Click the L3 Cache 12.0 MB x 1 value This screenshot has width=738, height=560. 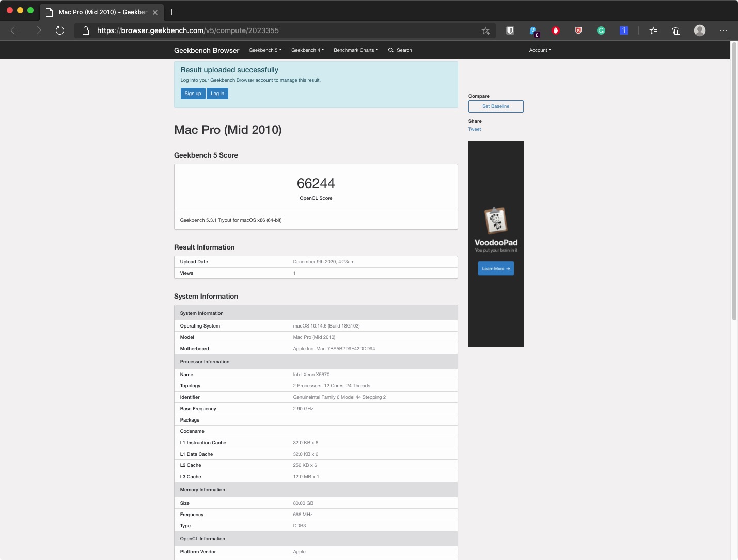coord(306,477)
